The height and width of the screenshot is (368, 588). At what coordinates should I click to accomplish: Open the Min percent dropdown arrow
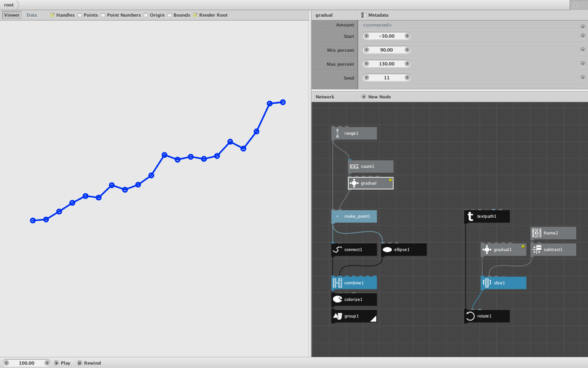(583, 50)
